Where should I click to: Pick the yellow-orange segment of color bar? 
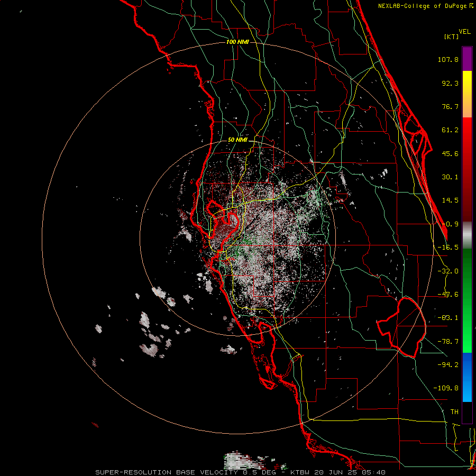tap(467, 94)
